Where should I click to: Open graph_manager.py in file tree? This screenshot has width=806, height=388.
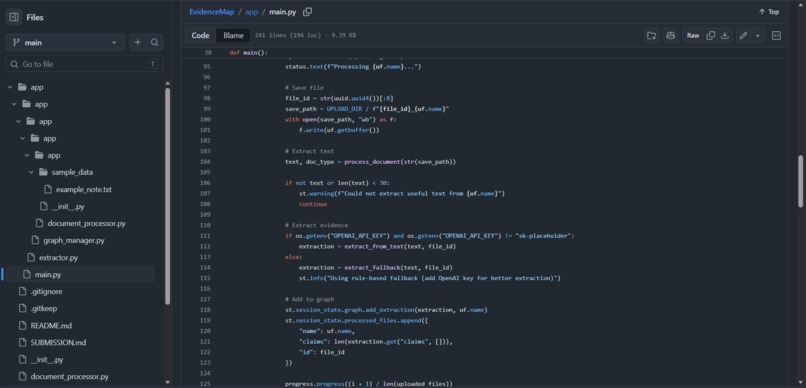point(74,241)
